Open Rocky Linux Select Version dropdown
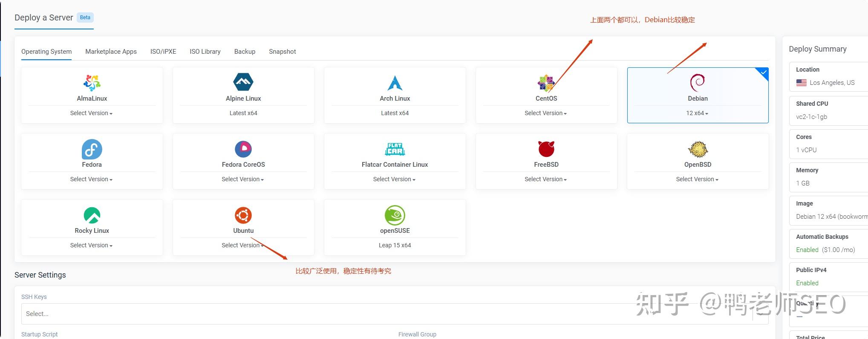The width and height of the screenshot is (868, 339). (x=91, y=245)
